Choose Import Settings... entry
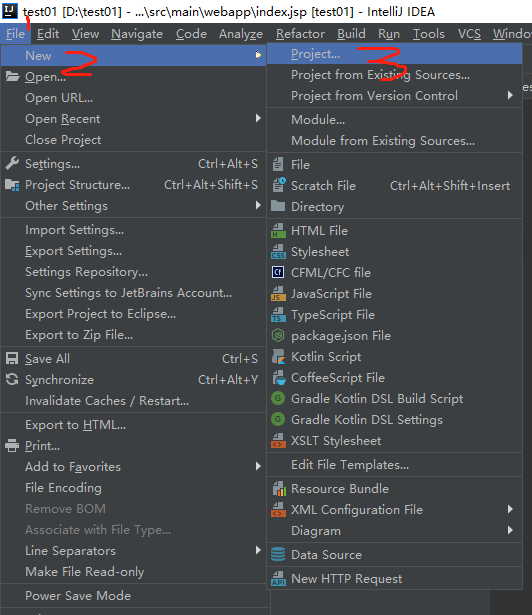 (133, 230)
